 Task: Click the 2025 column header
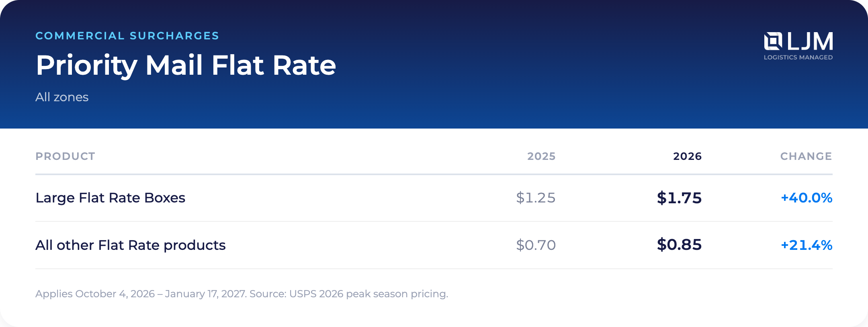(x=541, y=156)
